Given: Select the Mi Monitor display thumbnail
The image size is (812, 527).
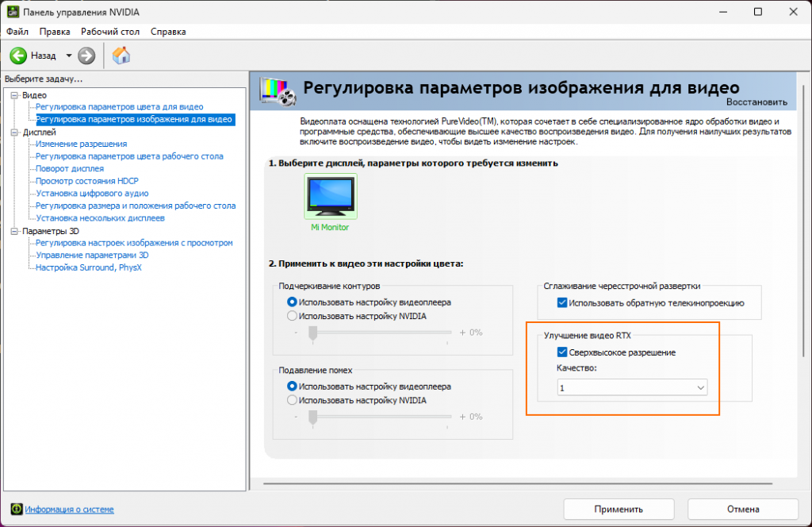Looking at the screenshot, I should 331,196.
